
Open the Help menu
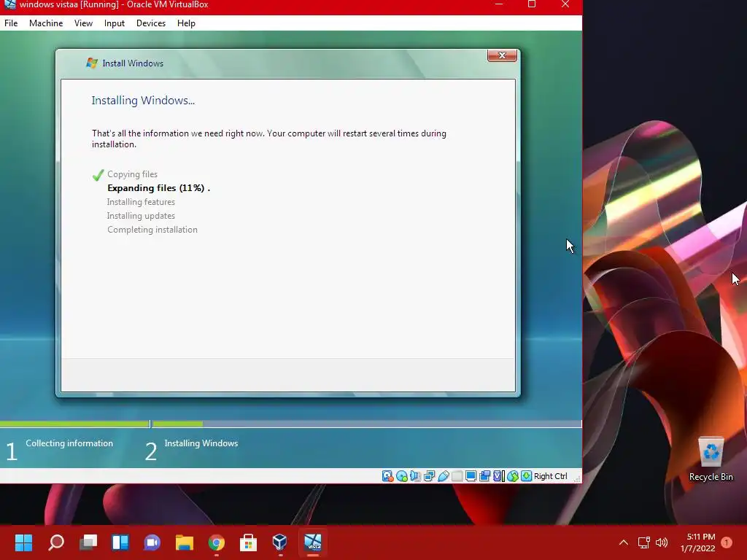pyautogui.click(x=186, y=23)
